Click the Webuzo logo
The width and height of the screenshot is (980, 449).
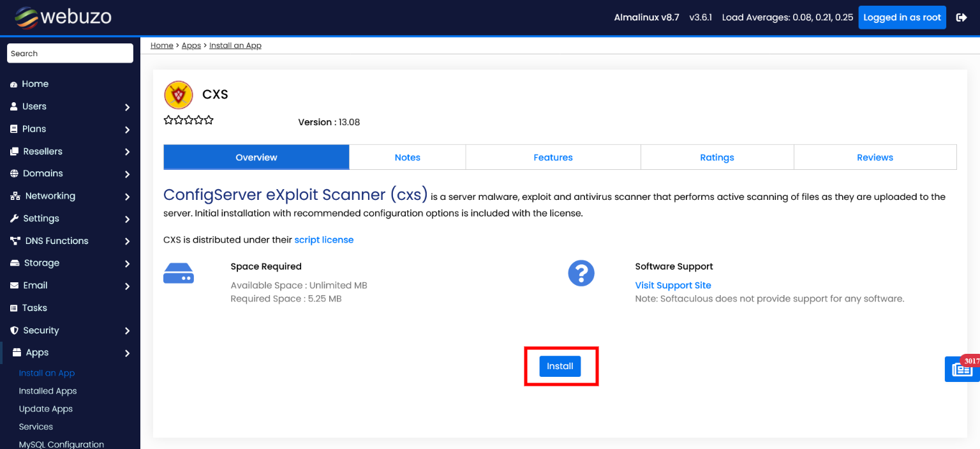tap(63, 17)
